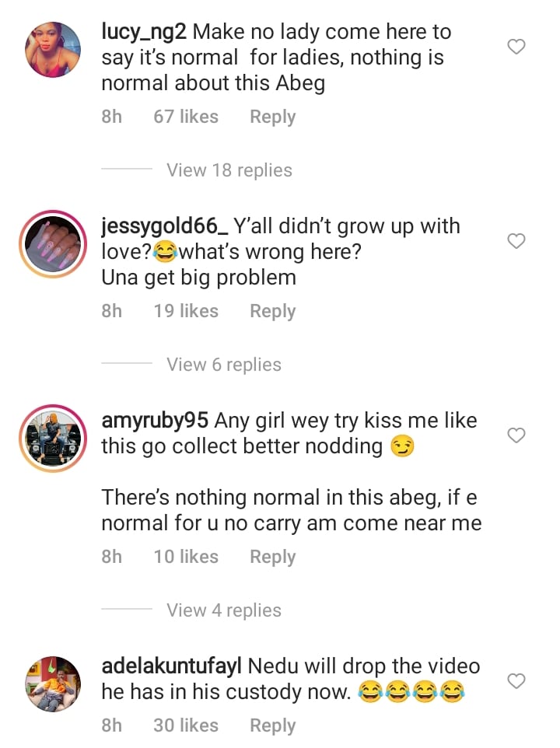This screenshot has height=748, width=560.
Task: Heart adelakuntufayl's comment
Action: (x=516, y=681)
